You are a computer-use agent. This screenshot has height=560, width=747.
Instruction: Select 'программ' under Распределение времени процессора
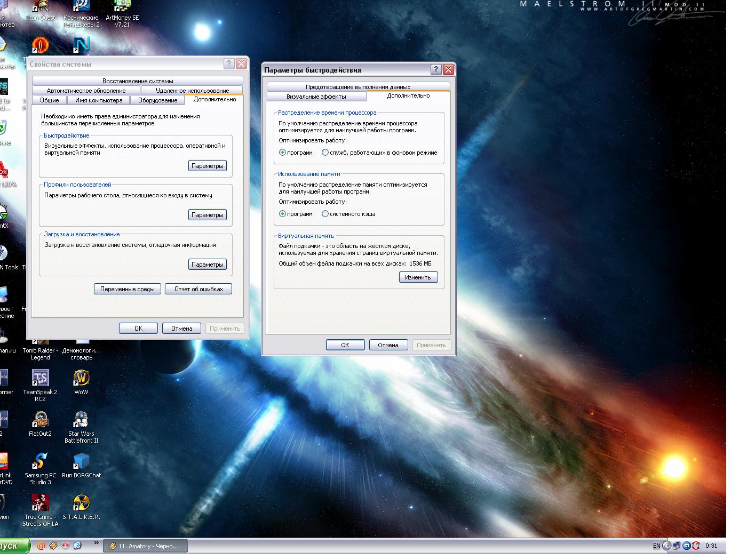tap(296, 153)
